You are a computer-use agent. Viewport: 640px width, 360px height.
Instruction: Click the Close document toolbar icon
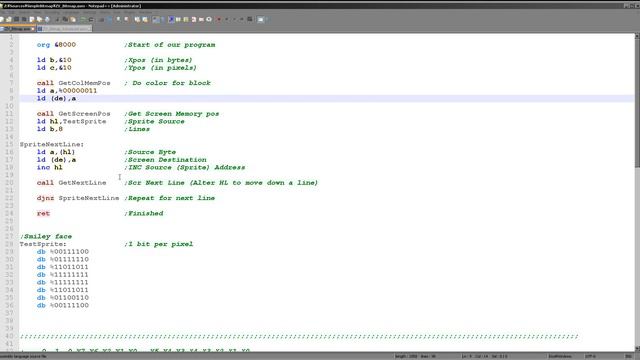click(x=31, y=19)
